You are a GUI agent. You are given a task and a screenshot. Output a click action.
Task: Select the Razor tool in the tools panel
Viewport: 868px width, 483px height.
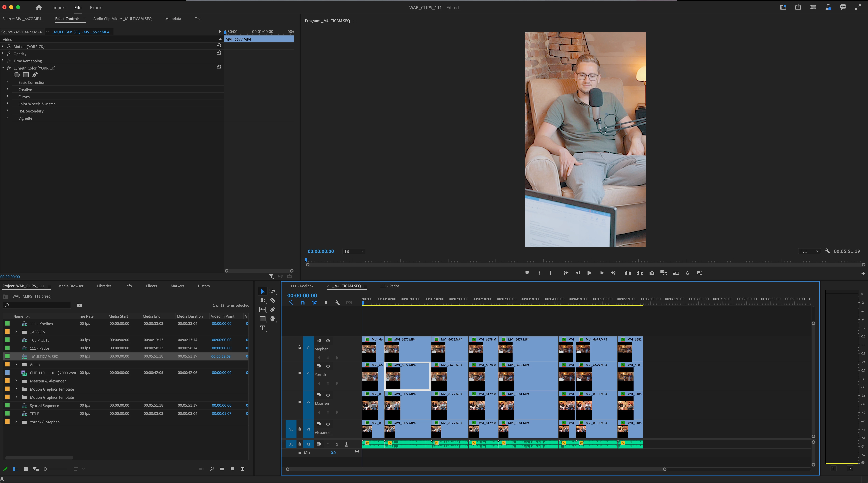[x=273, y=300]
